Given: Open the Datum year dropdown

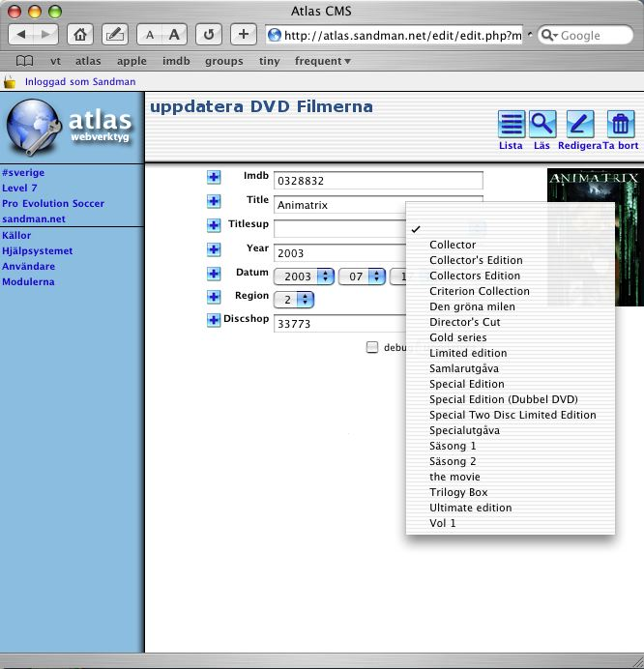Looking at the screenshot, I should click(304, 276).
